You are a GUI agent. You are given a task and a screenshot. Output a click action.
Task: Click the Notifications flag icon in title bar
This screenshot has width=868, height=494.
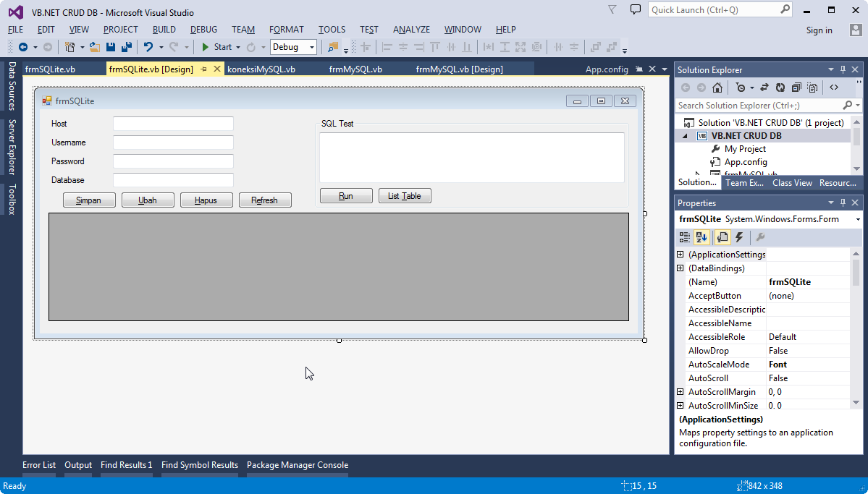click(x=612, y=9)
